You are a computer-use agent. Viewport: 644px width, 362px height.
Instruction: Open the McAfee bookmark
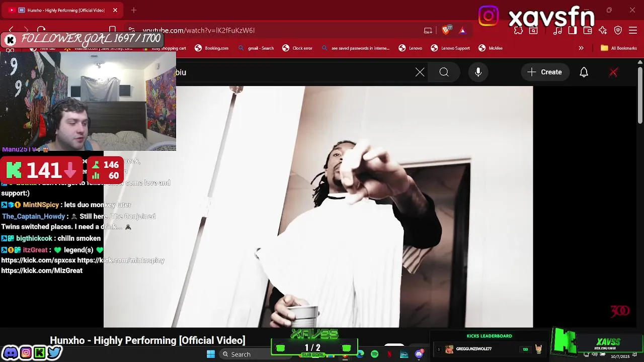pos(491,48)
